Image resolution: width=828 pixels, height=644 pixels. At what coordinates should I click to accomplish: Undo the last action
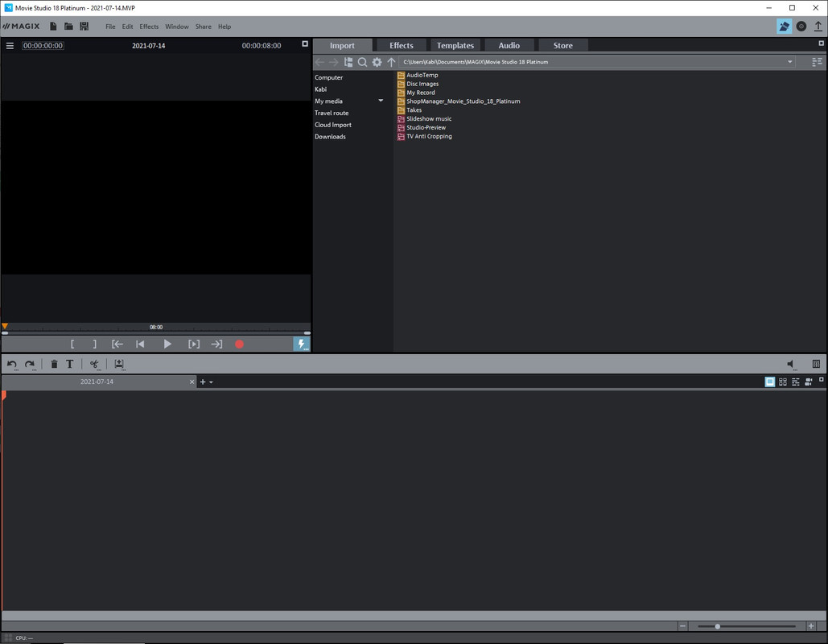coord(11,364)
